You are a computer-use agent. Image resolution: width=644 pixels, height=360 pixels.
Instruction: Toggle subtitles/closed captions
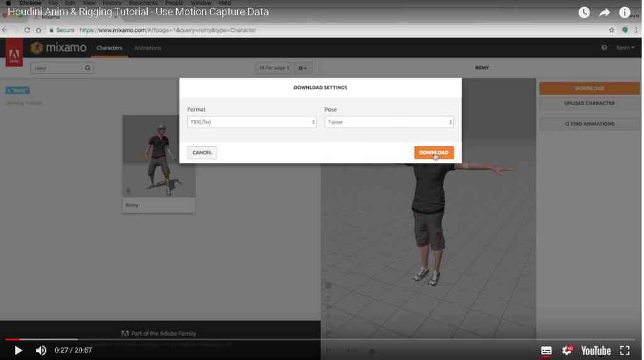coord(547,351)
